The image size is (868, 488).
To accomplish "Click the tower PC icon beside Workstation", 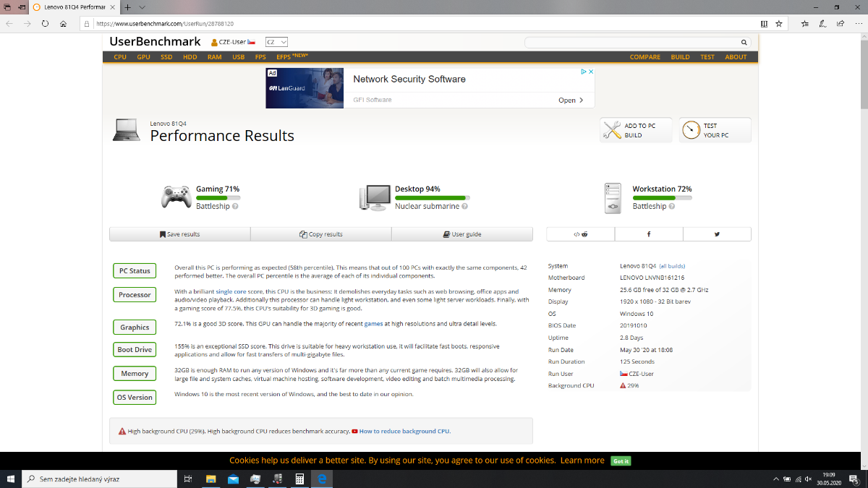I will pos(613,198).
